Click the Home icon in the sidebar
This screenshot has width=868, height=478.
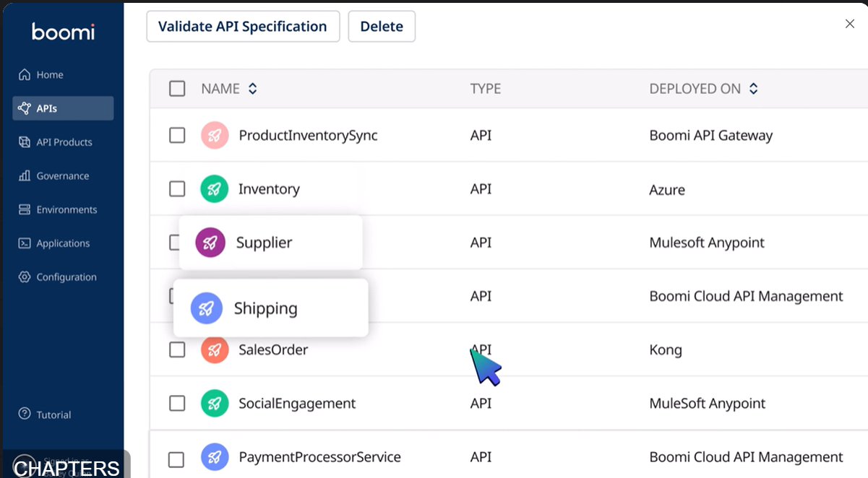25,74
